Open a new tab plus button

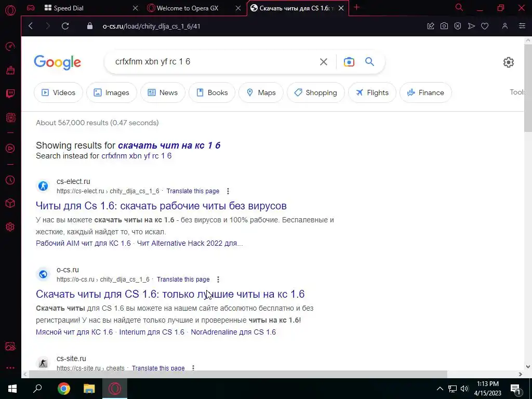(356, 7)
